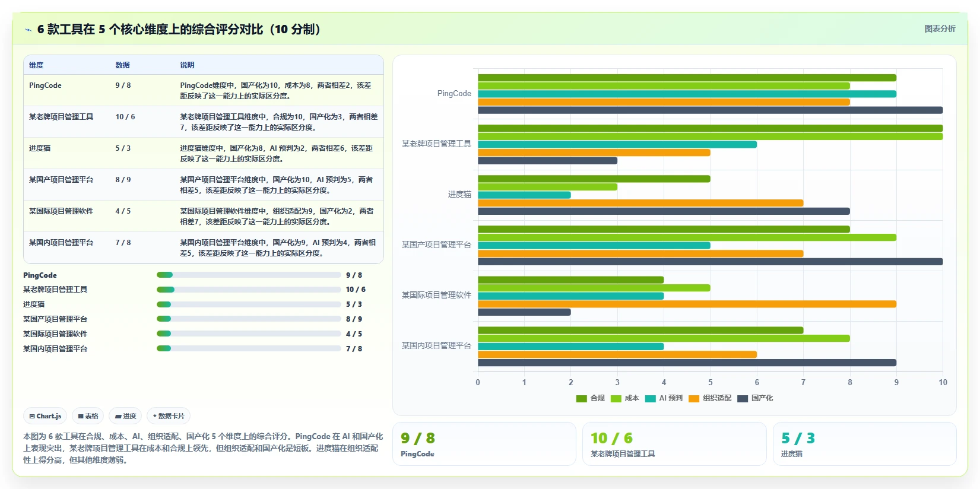This screenshot has width=980, height=489.
Task: Toggle the 成本 legend item
Action: [624, 398]
